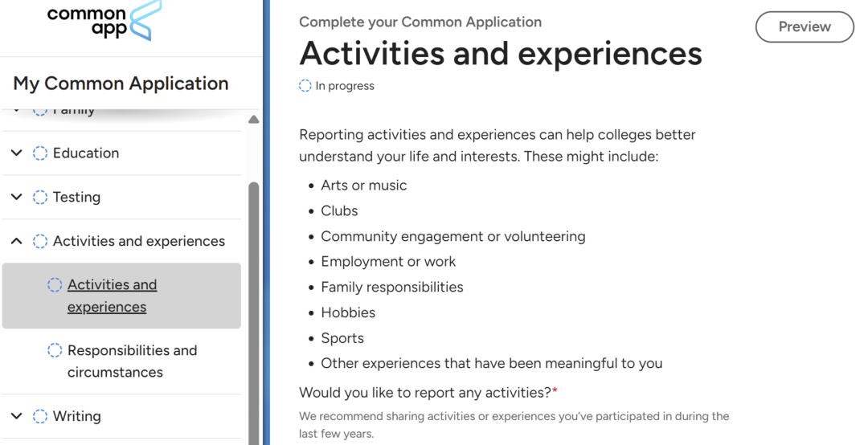Click progress circle of selected Activities subsection
Viewport: 868px width, 445px height.
tap(55, 284)
